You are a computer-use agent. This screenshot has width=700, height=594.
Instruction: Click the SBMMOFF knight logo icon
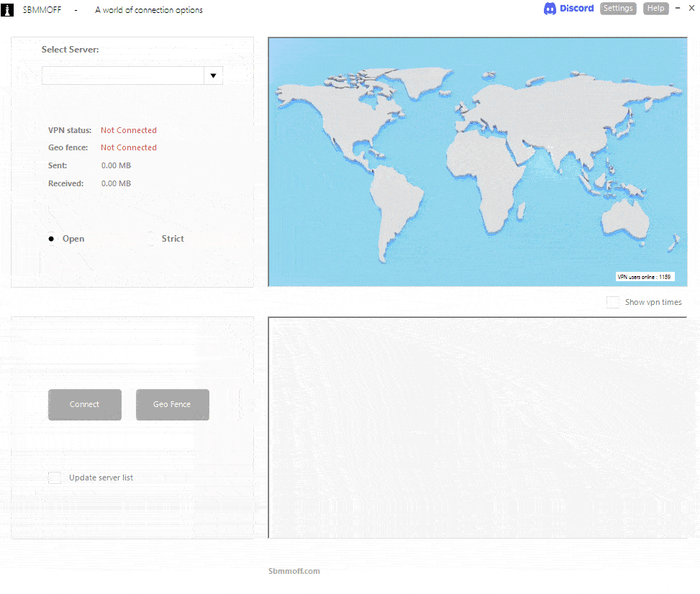click(7, 9)
